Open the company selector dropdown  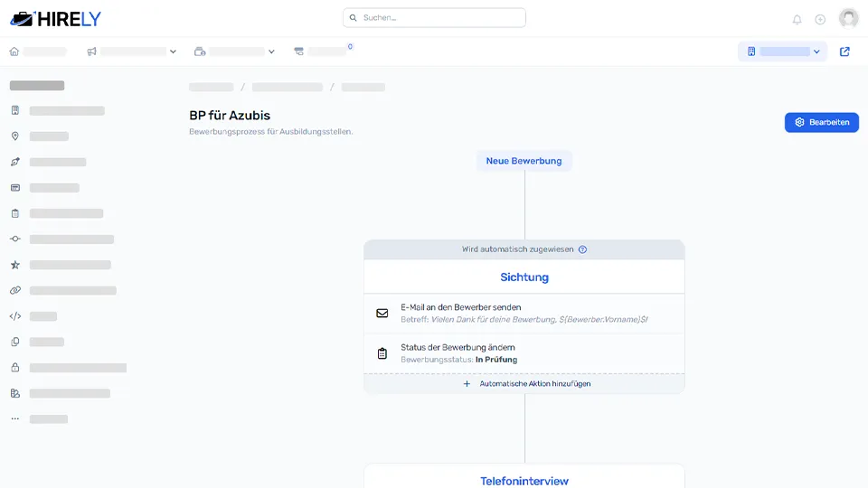point(783,52)
